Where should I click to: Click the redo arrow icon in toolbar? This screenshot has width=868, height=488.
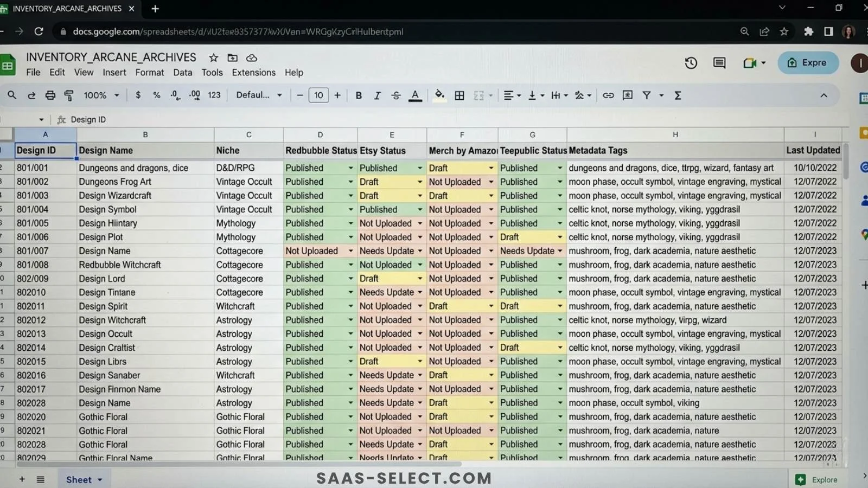coord(31,95)
